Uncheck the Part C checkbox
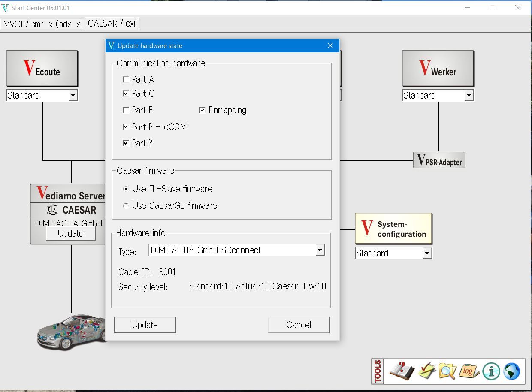Viewport: 532px width, 392px height. tap(126, 93)
